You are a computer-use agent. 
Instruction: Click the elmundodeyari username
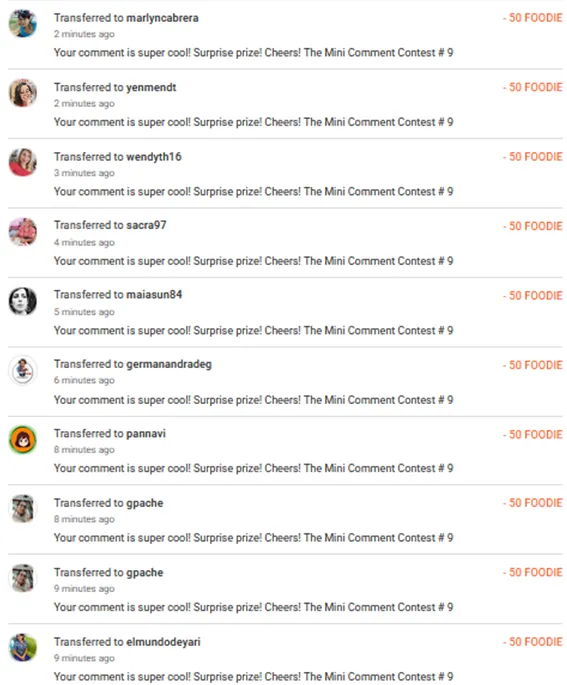[163, 642]
